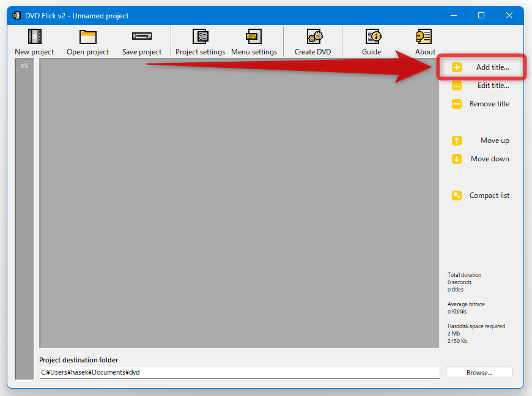Open Menu settings from the toolbar
This screenshot has width=532, height=396.
(x=254, y=42)
